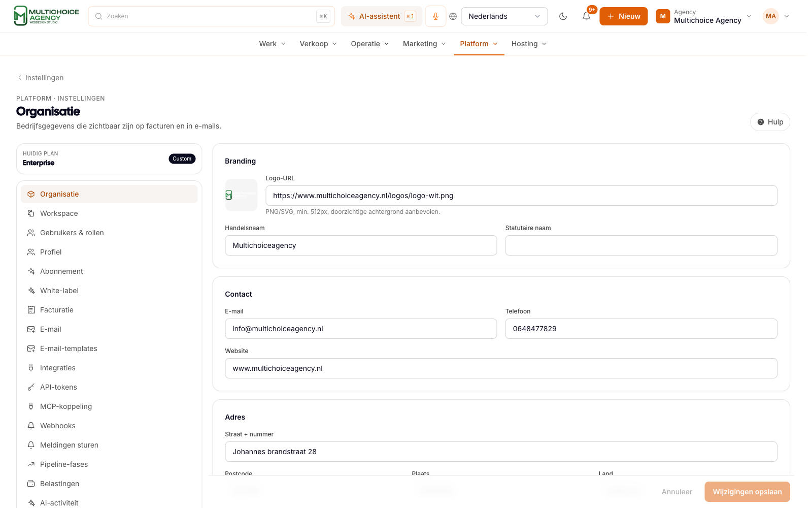Click the Abonnement sparkle icon
812x508 pixels.
[x=31, y=271]
